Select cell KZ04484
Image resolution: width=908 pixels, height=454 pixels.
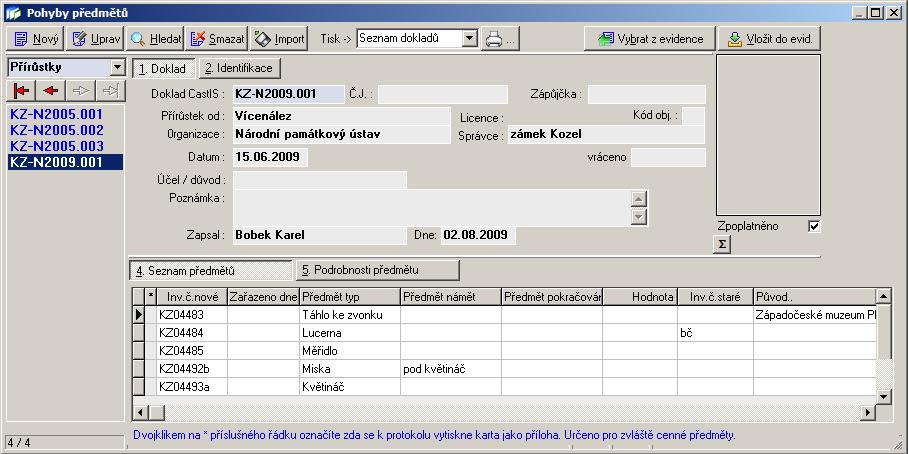(x=192, y=333)
